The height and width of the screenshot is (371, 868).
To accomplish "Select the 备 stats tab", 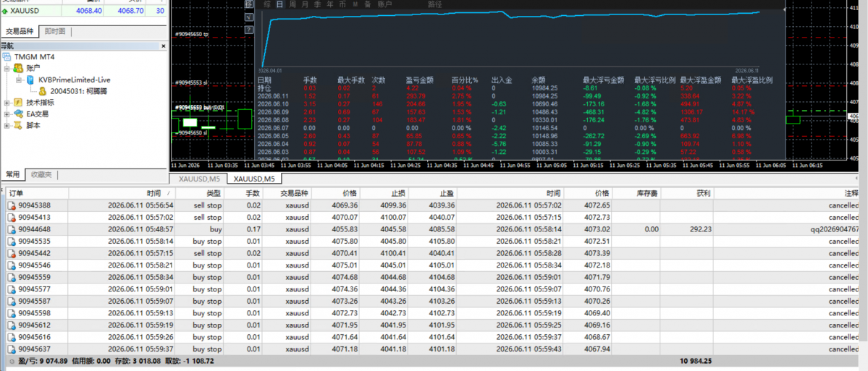I will (368, 4).
